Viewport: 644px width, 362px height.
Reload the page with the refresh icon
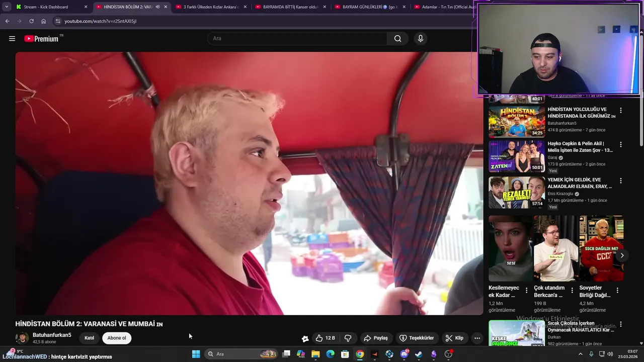(x=31, y=21)
